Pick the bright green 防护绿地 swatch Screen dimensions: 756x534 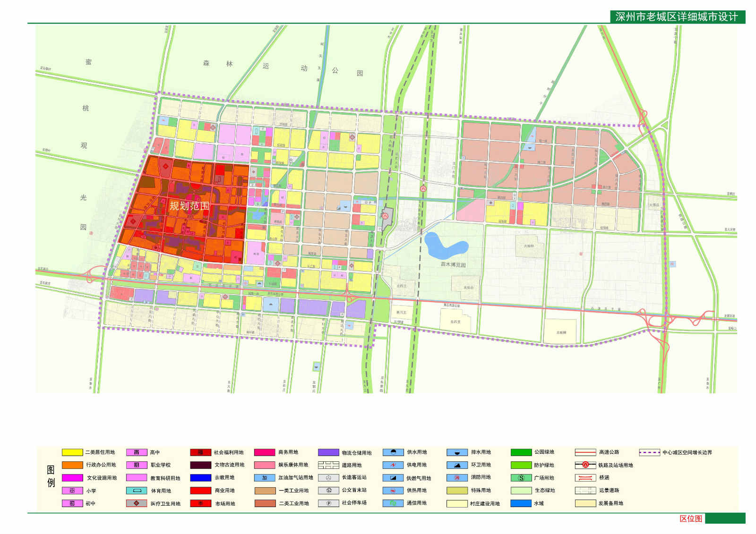pyautogui.click(x=521, y=465)
